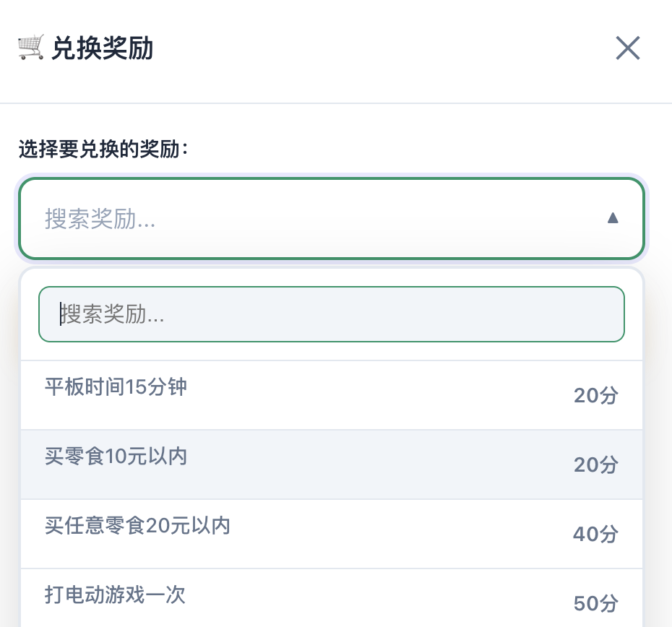Viewport: 672px width, 627px height.
Task: Choose the highlighted 买零食10元以内 reward
Action: click(116, 457)
